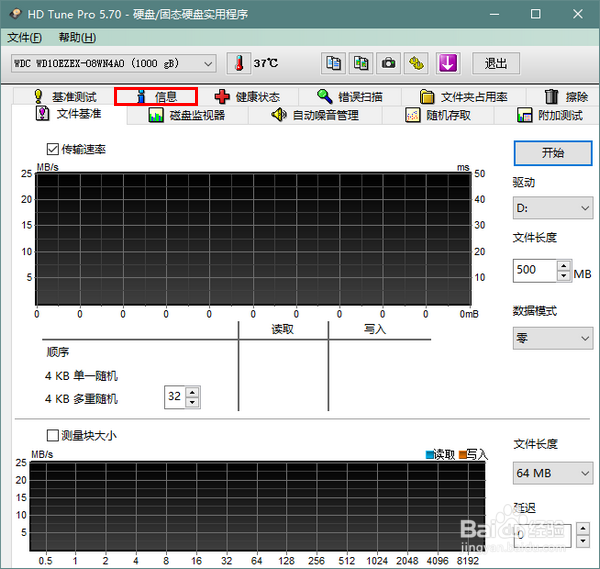Maximize the HD Tune Pro window
Viewport: 600px width, 569px height.
(535, 14)
